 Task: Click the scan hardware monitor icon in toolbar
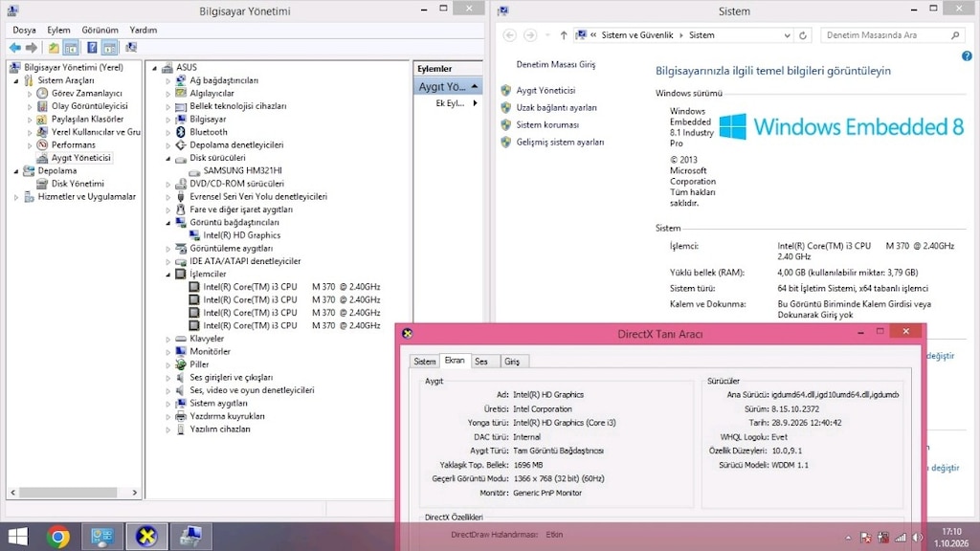130,48
